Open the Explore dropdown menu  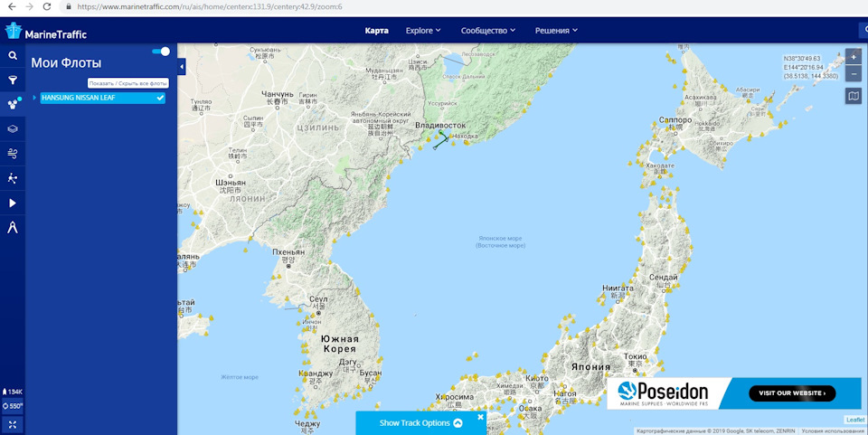(x=423, y=31)
